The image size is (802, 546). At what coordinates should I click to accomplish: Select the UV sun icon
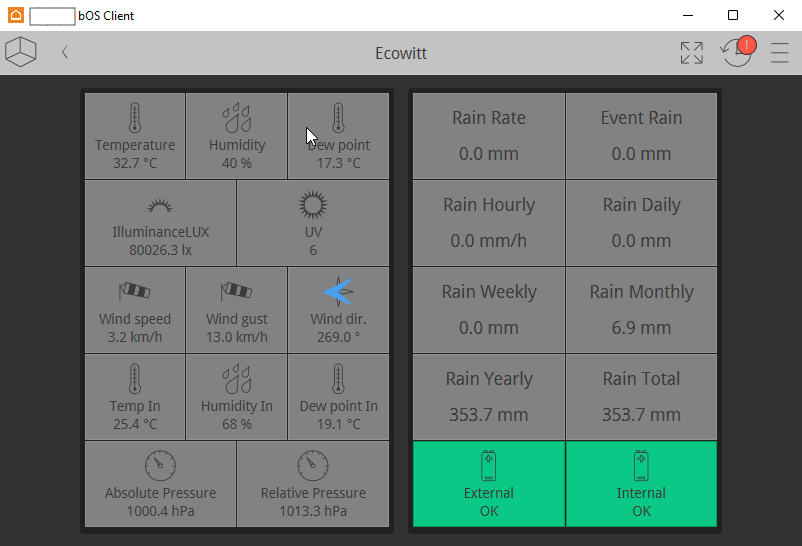click(313, 205)
